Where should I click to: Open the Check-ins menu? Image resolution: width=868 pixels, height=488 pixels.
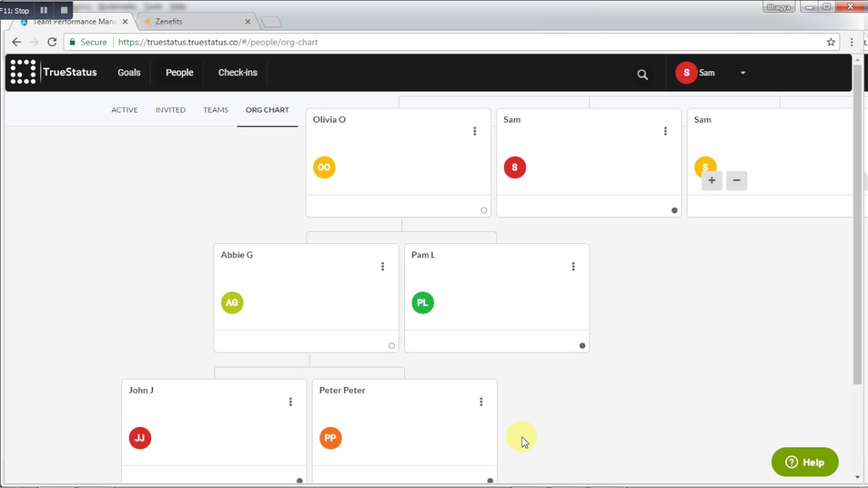pyautogui.click(x=237, y=73)
